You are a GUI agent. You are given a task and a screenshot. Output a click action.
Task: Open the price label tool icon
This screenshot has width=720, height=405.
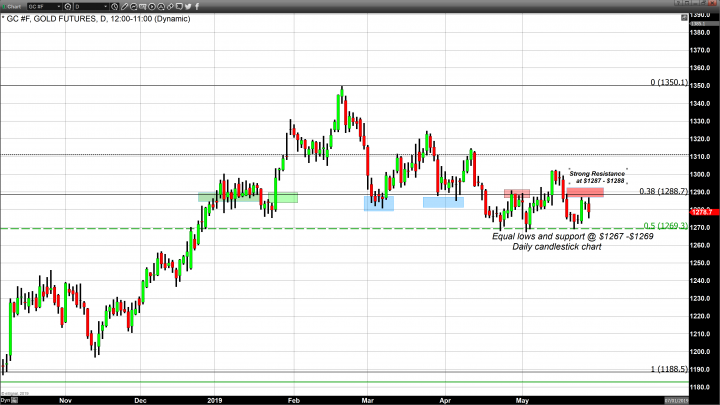pos(142,6)
